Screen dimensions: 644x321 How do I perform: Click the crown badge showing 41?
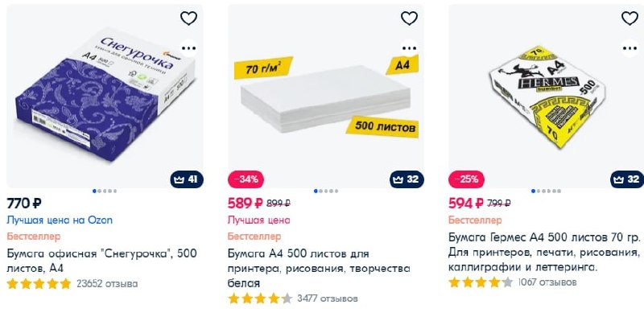[x=187, y=179]
